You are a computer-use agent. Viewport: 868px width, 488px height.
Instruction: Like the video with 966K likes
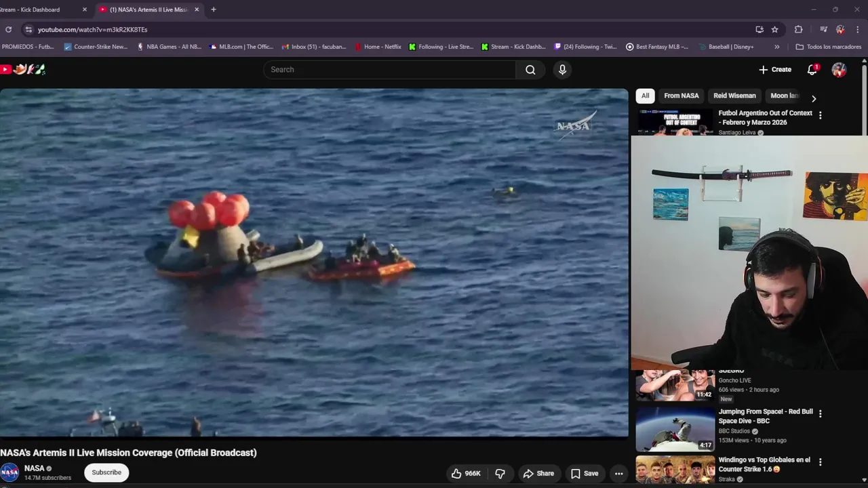click(466, 474)
